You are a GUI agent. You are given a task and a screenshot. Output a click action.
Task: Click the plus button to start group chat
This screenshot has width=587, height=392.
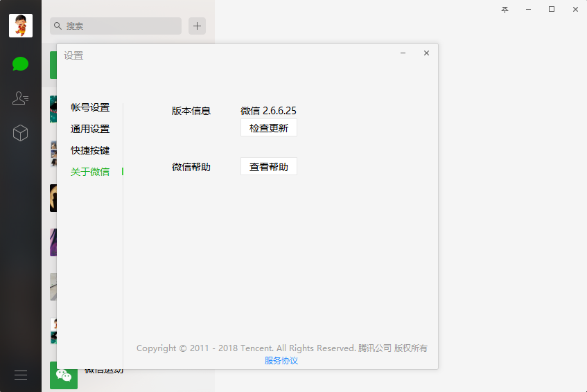[x=197, y=26]
